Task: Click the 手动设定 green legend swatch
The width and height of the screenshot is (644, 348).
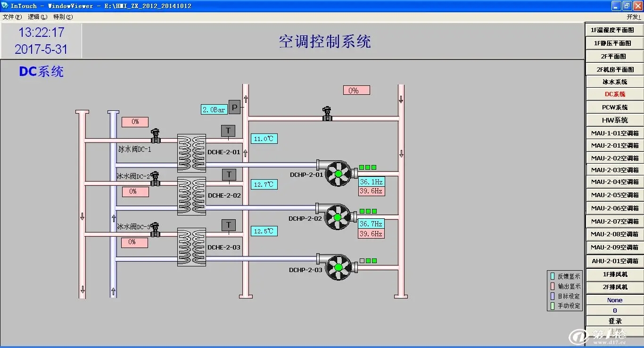Action: 553,306
